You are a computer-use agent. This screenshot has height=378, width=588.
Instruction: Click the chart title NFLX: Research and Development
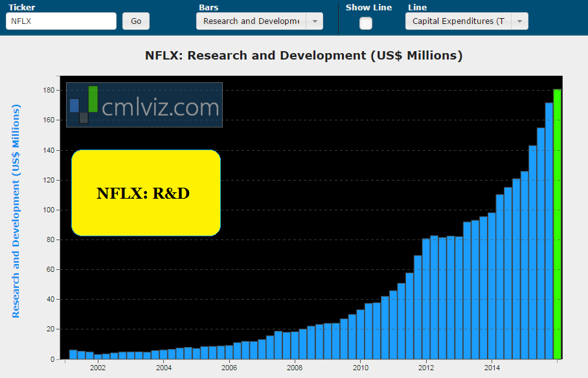(304, 56)
